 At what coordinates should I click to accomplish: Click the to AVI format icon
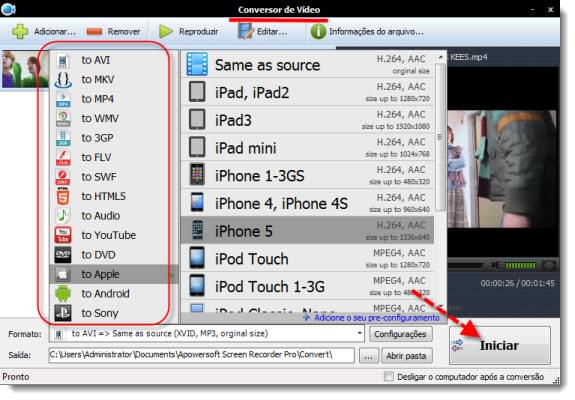point(63,60)
